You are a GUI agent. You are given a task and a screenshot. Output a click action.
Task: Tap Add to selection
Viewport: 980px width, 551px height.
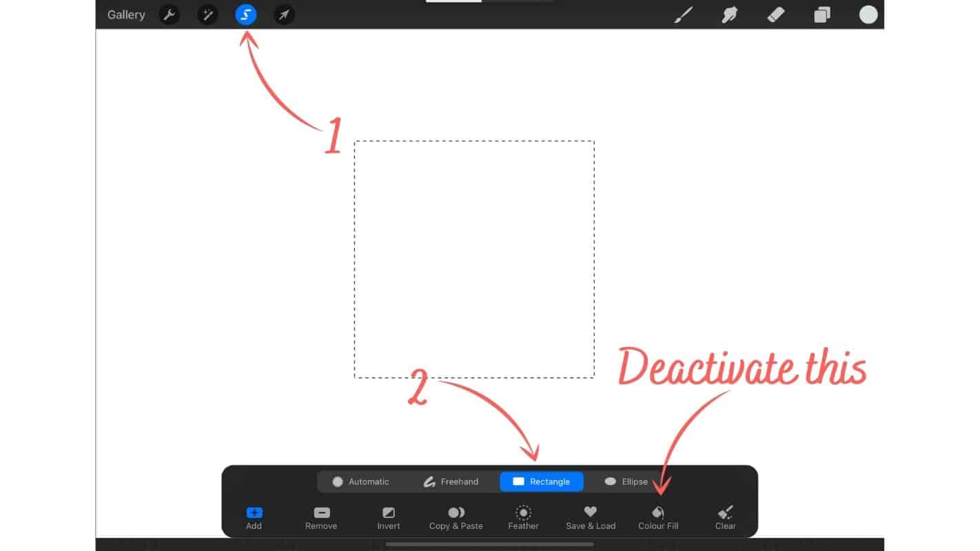[254, 519]
